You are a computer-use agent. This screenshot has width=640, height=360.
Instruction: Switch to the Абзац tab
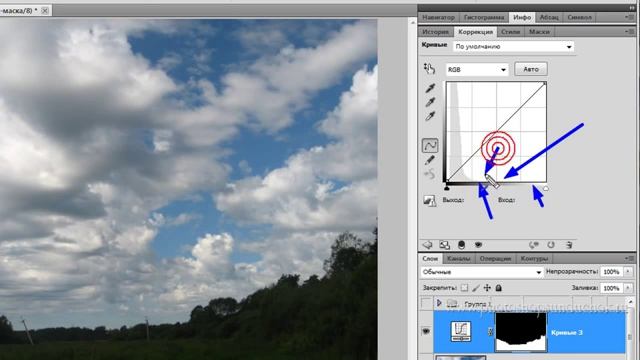tap(549, 17)
